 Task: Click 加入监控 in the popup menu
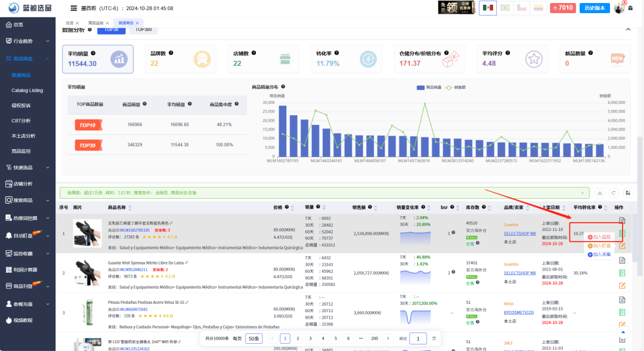pyautogui.click(x=599, y=237)
